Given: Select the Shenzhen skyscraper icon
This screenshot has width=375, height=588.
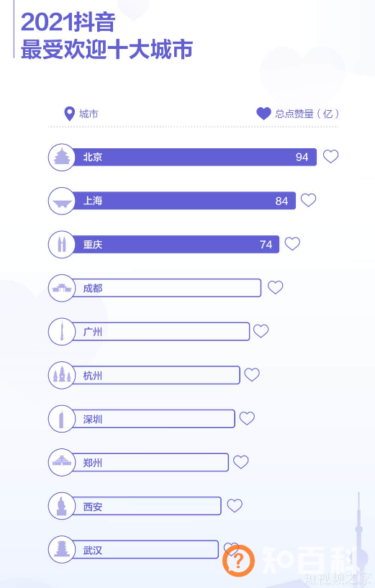Looking at the screenshot, I should [x=62, y=419].
